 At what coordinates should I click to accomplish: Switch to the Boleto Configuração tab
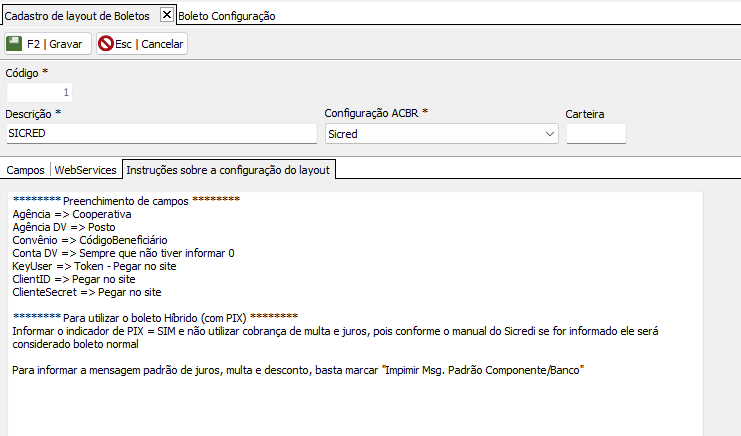click(226, 16)
